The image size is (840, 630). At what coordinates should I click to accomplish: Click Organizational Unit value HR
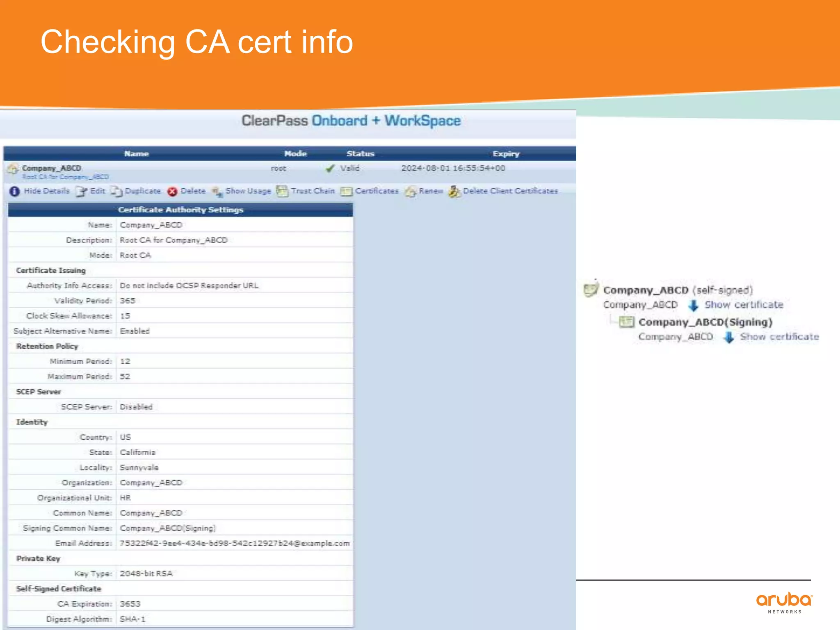[x=125, y=498]
